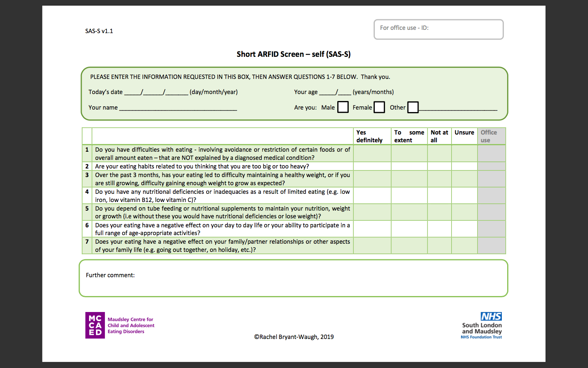Click the purple MCCAED logo
588x368 pixels.
[x=95, y=325]
